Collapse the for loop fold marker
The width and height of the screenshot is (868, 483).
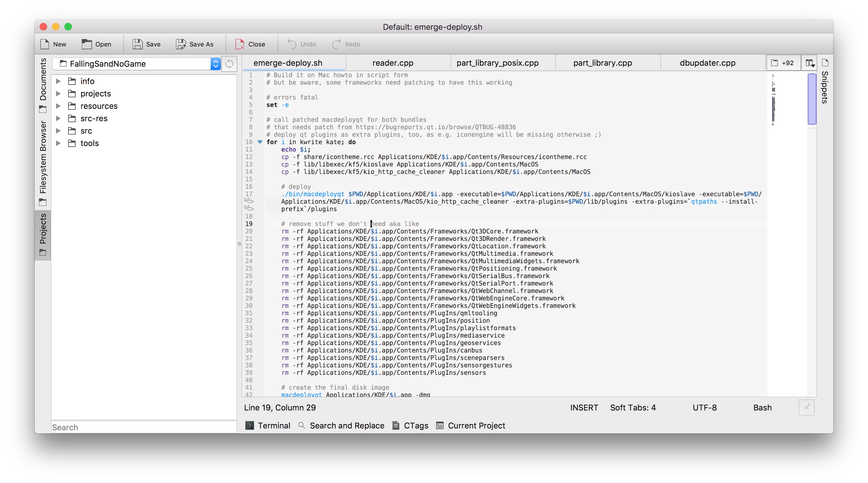click(x=260, y=142)
